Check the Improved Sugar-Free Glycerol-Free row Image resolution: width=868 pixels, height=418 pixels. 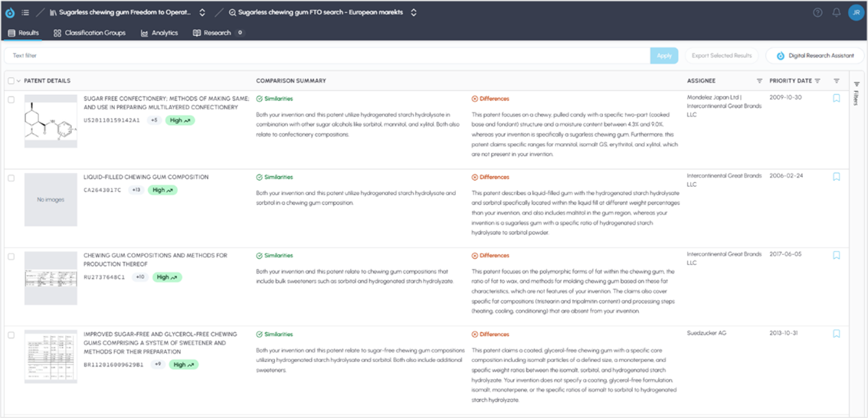pyautogui.click(x=11, y=335)
